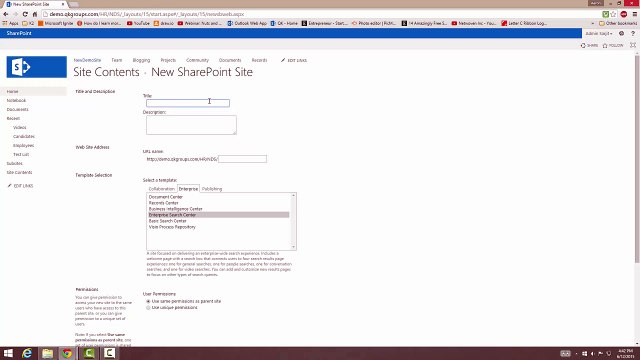Open Candidates in left sidebar

[24, 136]
